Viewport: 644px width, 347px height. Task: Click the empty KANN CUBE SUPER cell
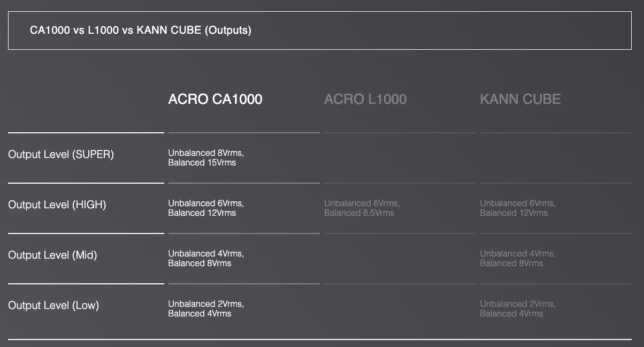(x=556, y=158)
